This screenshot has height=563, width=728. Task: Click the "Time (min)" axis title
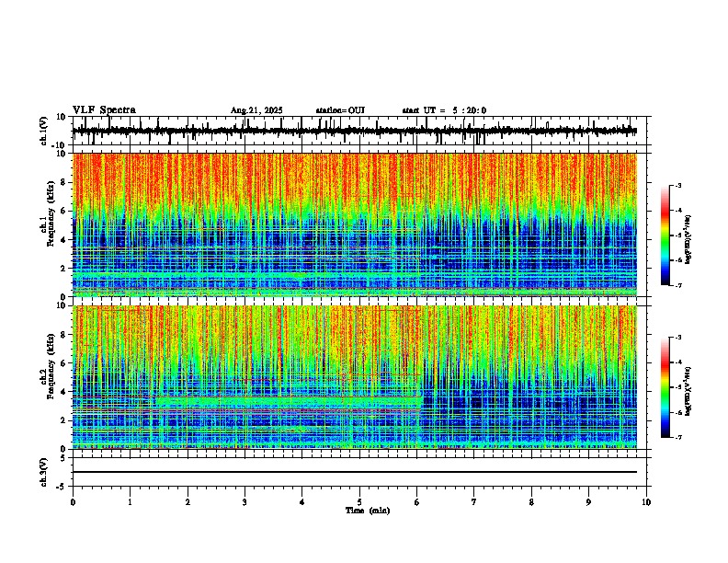(x=368, y=511)
